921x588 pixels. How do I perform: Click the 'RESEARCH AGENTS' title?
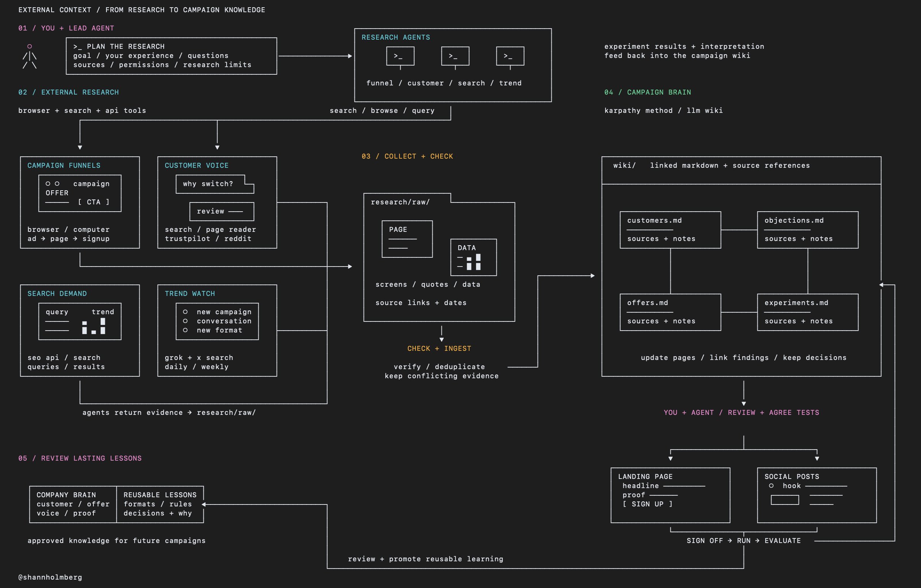[x=396, y=37]
